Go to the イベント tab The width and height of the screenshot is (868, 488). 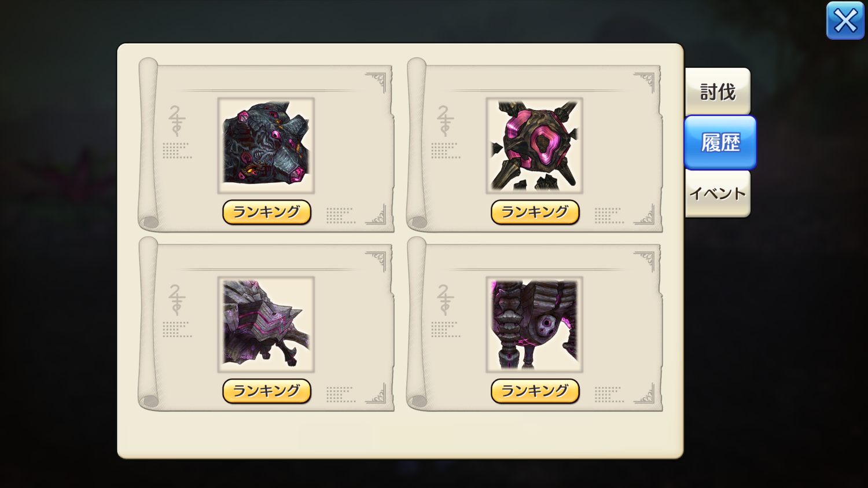coord(718,193)
